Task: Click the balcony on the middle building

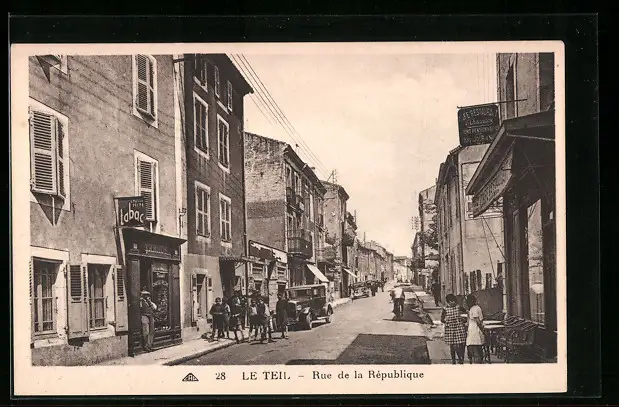Action: click(x=299, y=243)
